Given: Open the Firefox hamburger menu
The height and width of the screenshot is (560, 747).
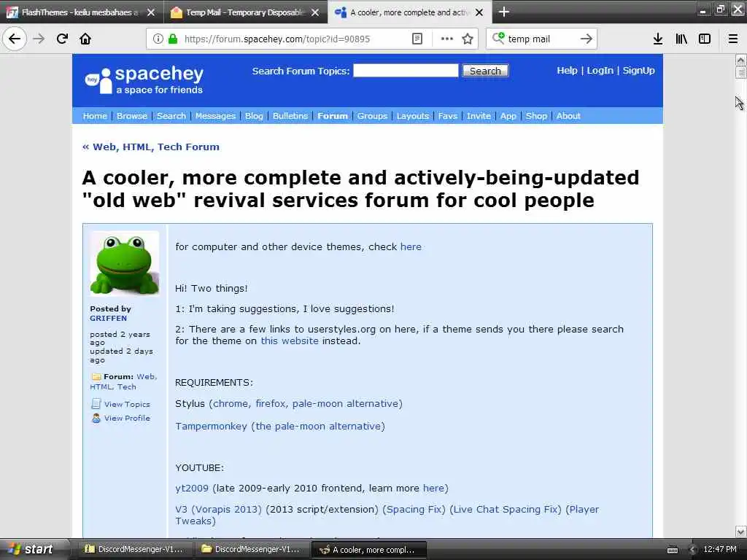Looking at the screenshot, I should [732, 39].
